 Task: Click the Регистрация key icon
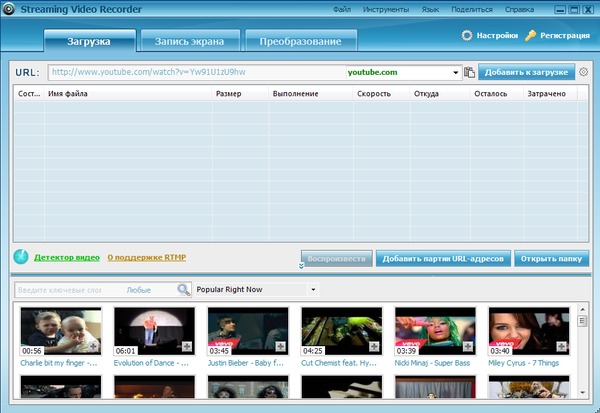[530, 35]
